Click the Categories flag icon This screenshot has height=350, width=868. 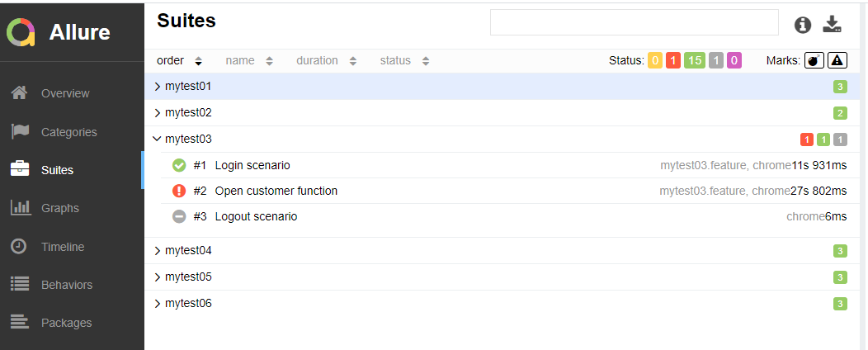pos(19,132)
